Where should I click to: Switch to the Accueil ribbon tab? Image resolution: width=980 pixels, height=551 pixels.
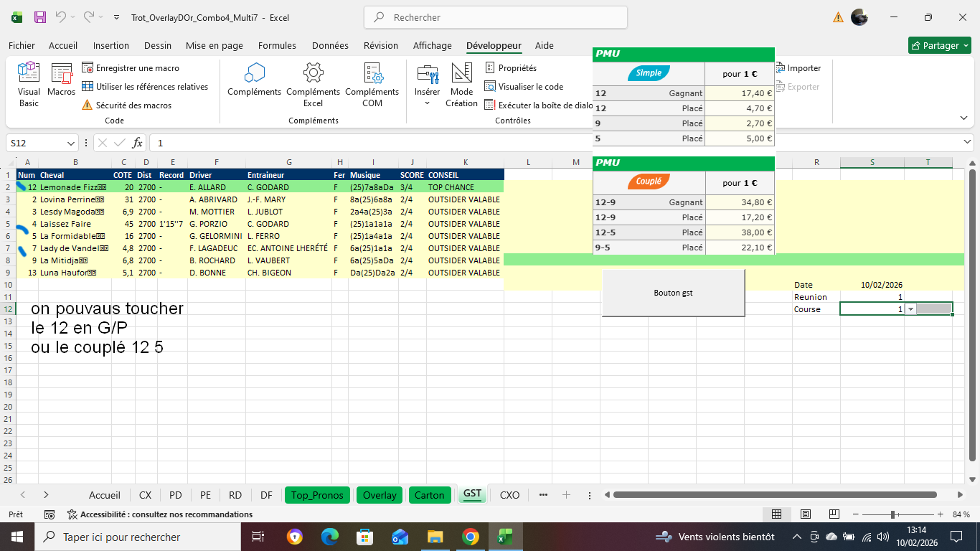[x=63, y=45]
